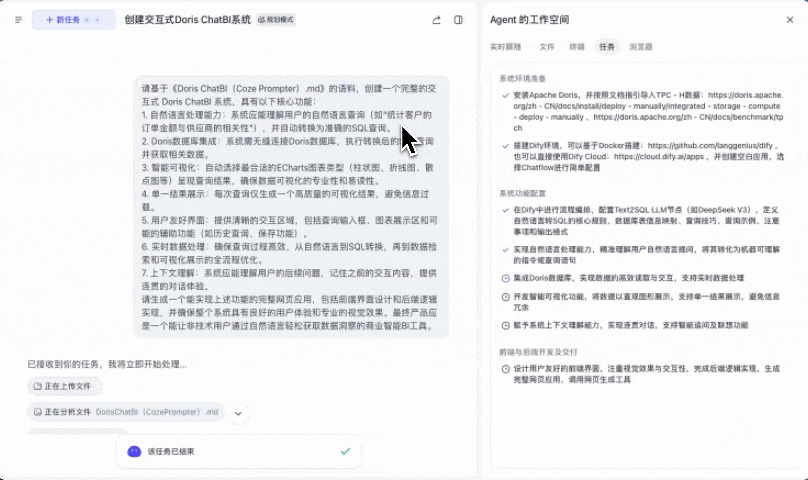This screenshot has height=480, width=808.
Task: Click the 该任务已结束 status bar
Action: pos(239,452)
